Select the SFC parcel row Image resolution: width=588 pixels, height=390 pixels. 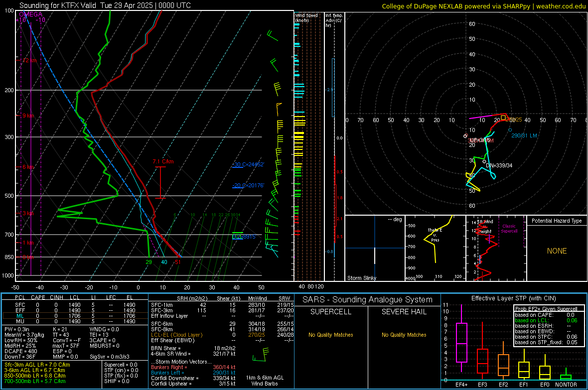coord(75,305)
